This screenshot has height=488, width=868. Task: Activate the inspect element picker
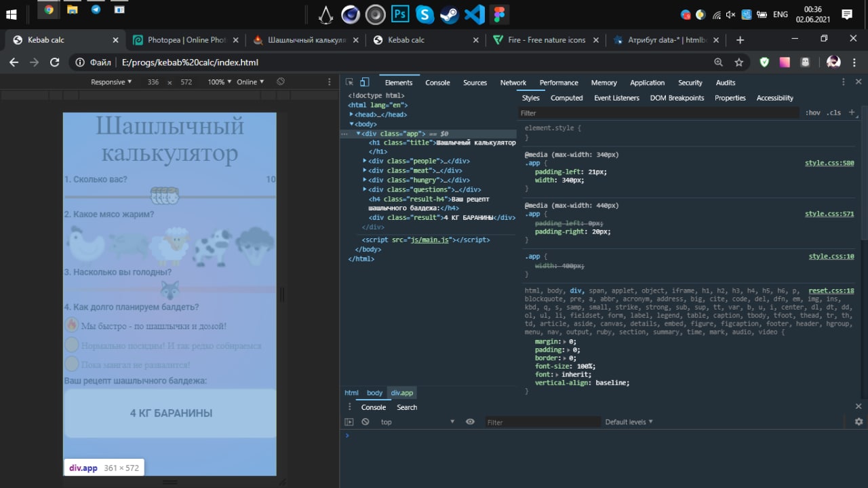point(350,82)
